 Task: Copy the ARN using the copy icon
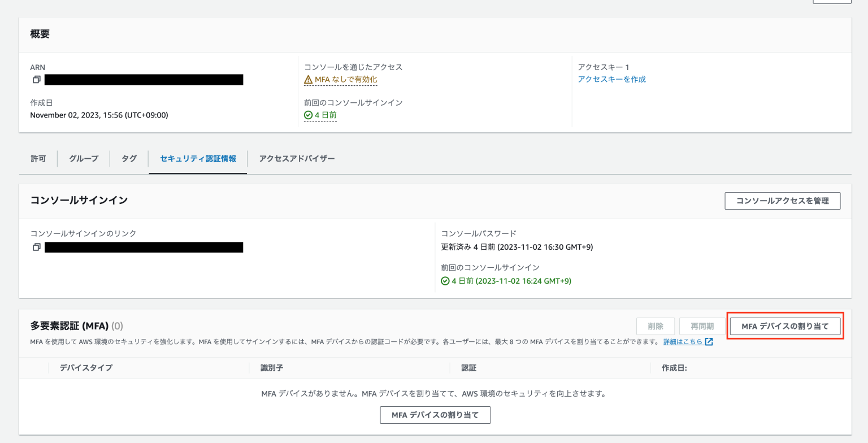tap(36, 80)
